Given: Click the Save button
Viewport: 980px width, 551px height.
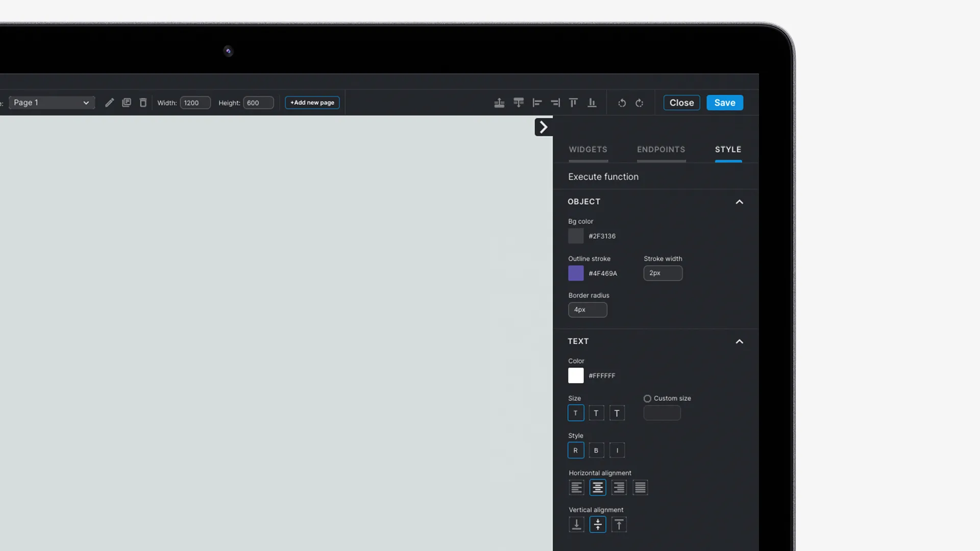Looking at the screenshot, I should point(725,103).
